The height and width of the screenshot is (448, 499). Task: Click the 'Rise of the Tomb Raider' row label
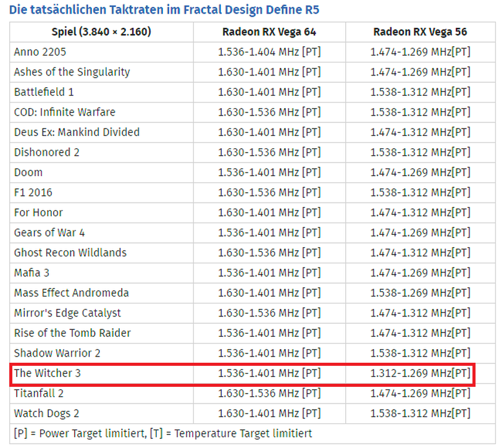pyautogui.click(x=72, y=332)
